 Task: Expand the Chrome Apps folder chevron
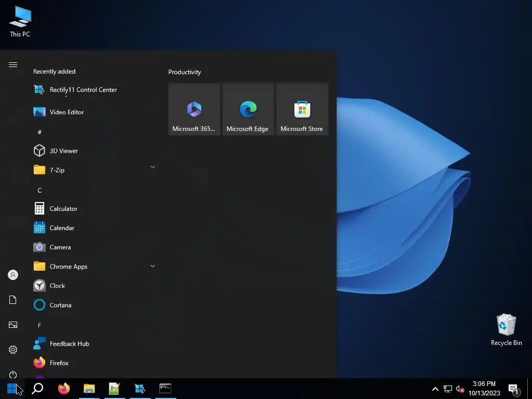[153, 267]
